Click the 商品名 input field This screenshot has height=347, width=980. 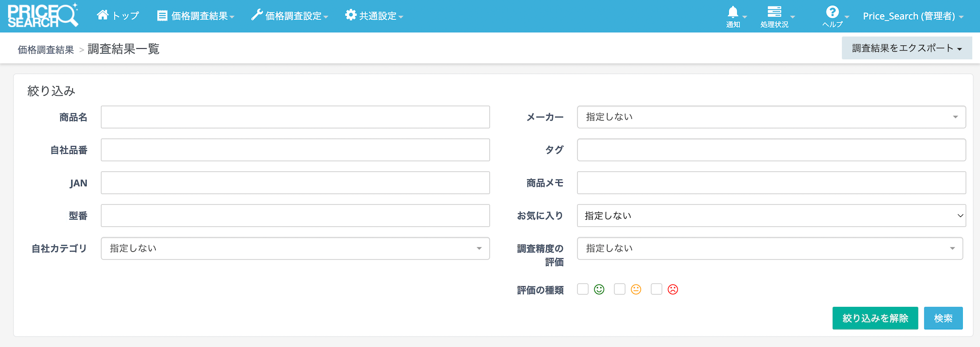(x=295, y=117)
